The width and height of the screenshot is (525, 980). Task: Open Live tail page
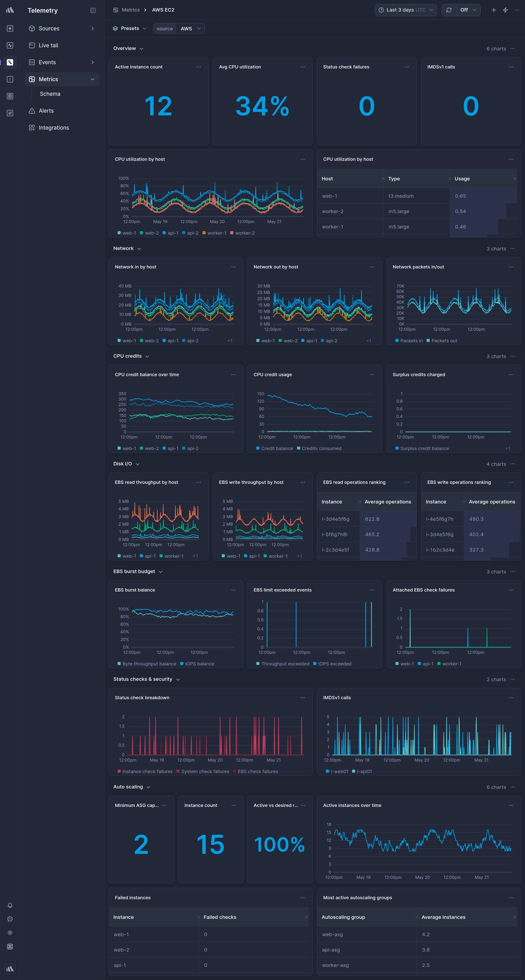pos(62,46)
